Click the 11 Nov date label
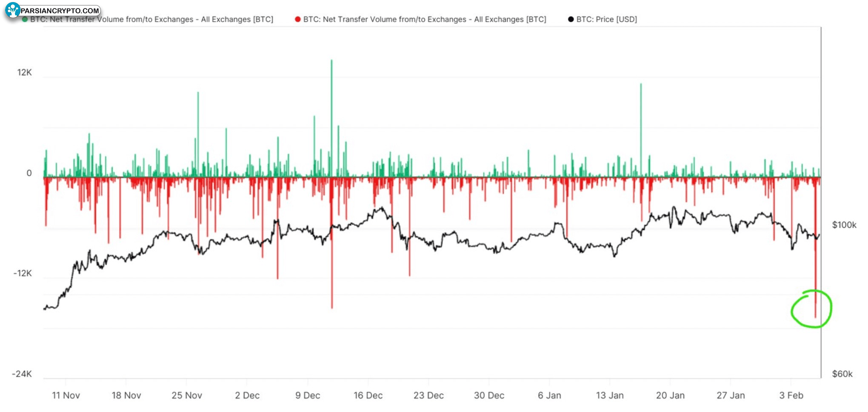 pyautogui.click(x=66, y=395)
